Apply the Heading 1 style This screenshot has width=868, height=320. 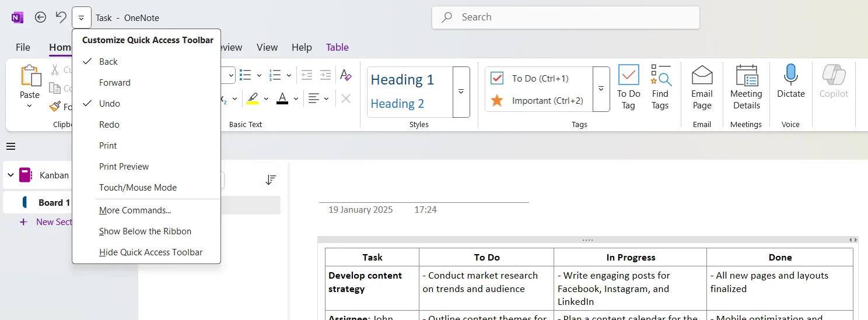click(402, 80)
